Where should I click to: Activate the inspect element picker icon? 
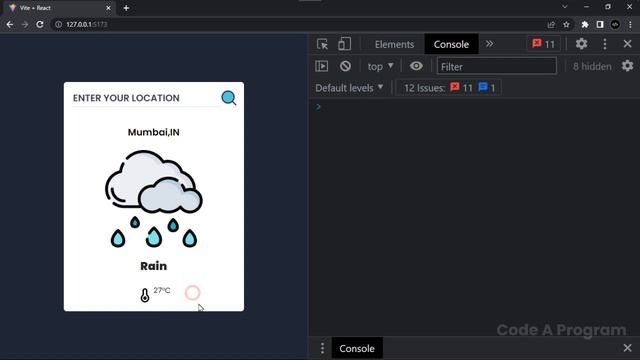(x=322, y=44)
